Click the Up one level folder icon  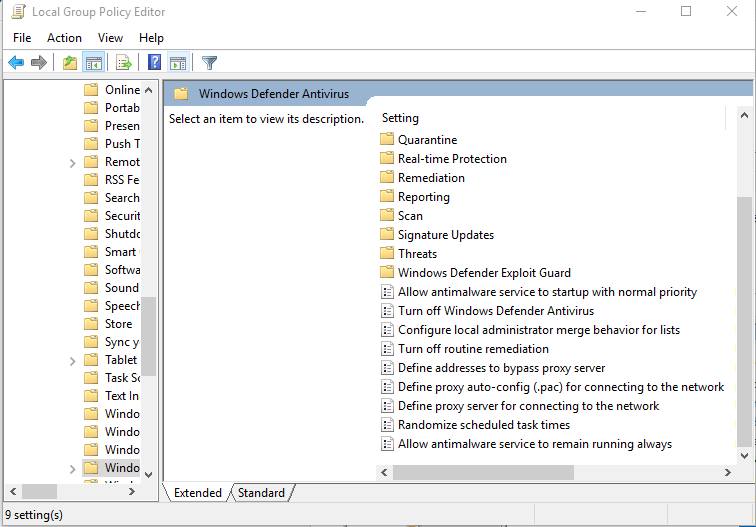tap(70, 63)
